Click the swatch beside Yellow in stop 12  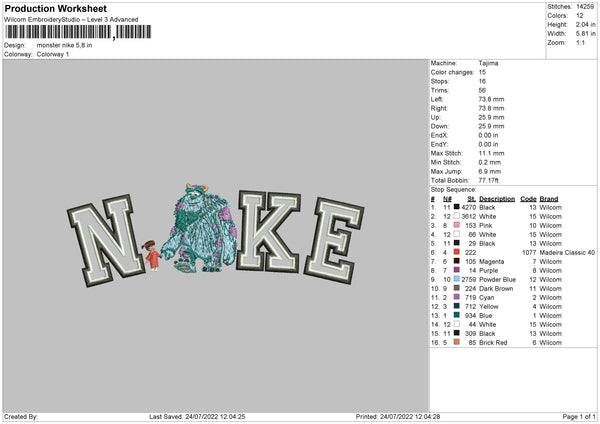coord(457,306)
